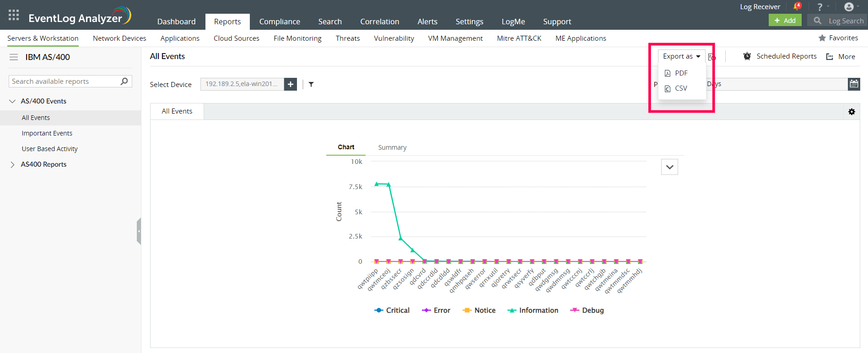Image resolution: width=868 pixels, height=353 pixels.
Task: Select PDF from Export as menu
Action: (x=681, y=73)
